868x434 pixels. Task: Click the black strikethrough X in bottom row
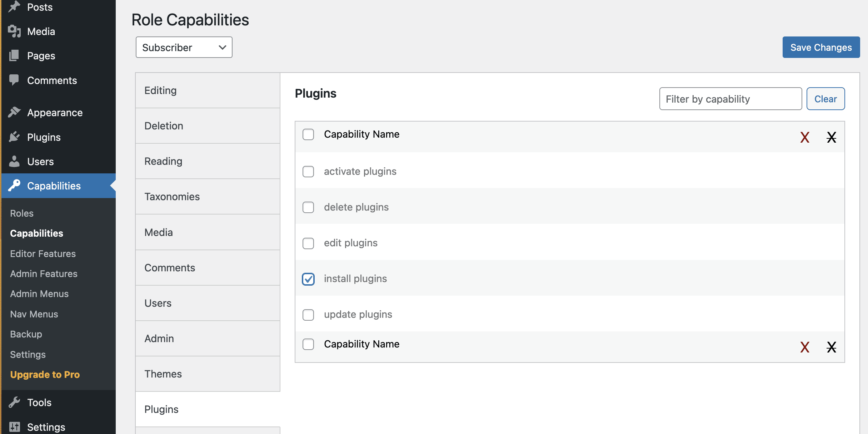click(x=832, y=347)
